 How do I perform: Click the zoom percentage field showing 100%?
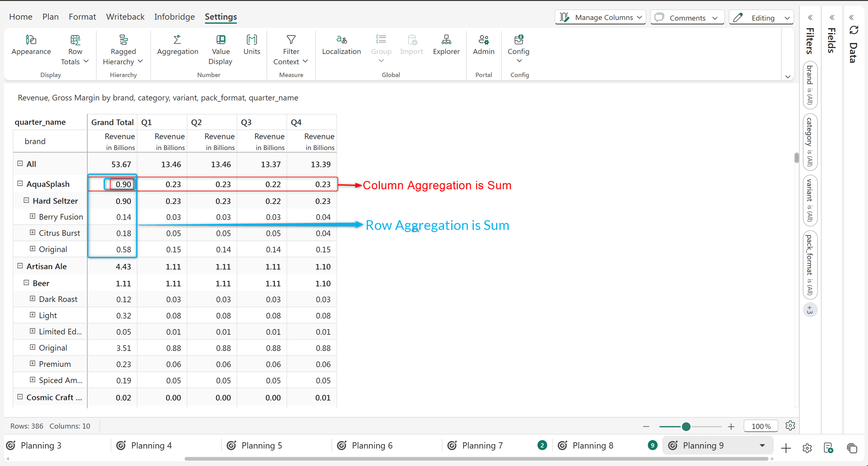pyautogui.click(x=761, y=426)
